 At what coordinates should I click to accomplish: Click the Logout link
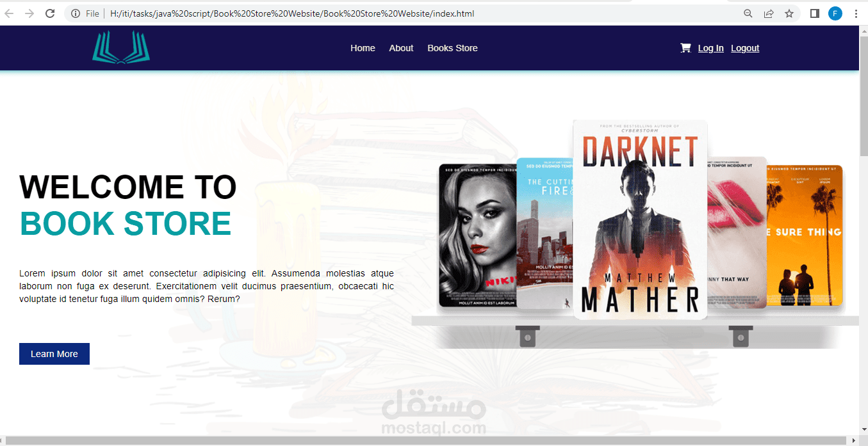[x=745, y=48]
